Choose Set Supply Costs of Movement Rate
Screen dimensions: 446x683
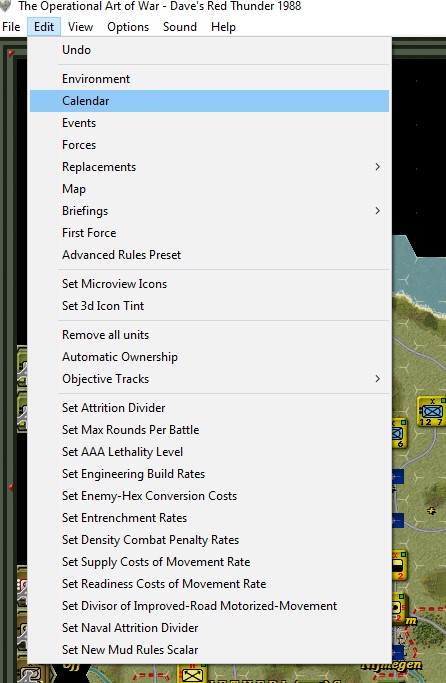click(209, 561)
